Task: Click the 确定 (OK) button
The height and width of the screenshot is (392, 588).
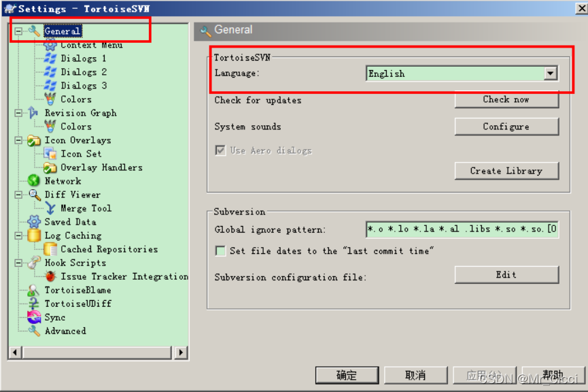Action: click(347, 375)
